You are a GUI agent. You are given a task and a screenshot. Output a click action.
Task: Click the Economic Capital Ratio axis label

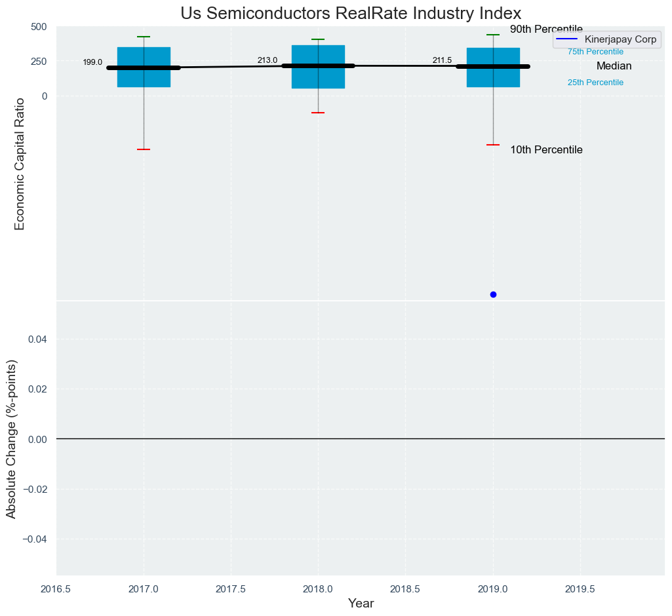click(x=20, y=164)
